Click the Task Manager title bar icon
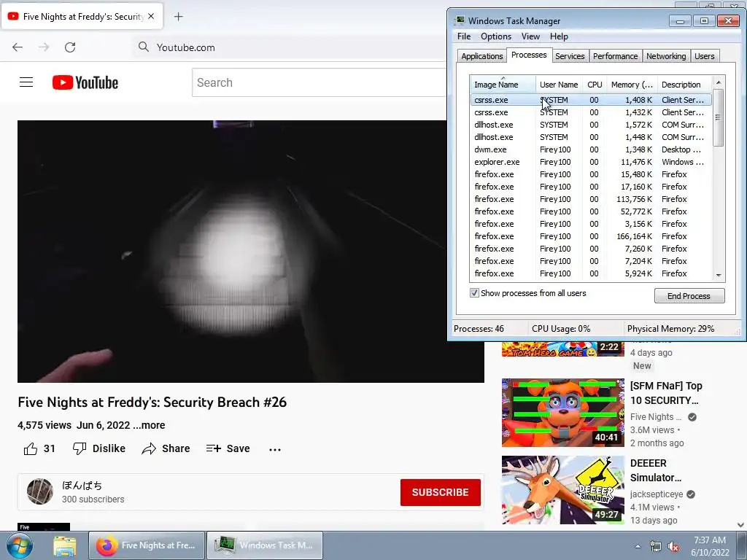 point(460,20)
